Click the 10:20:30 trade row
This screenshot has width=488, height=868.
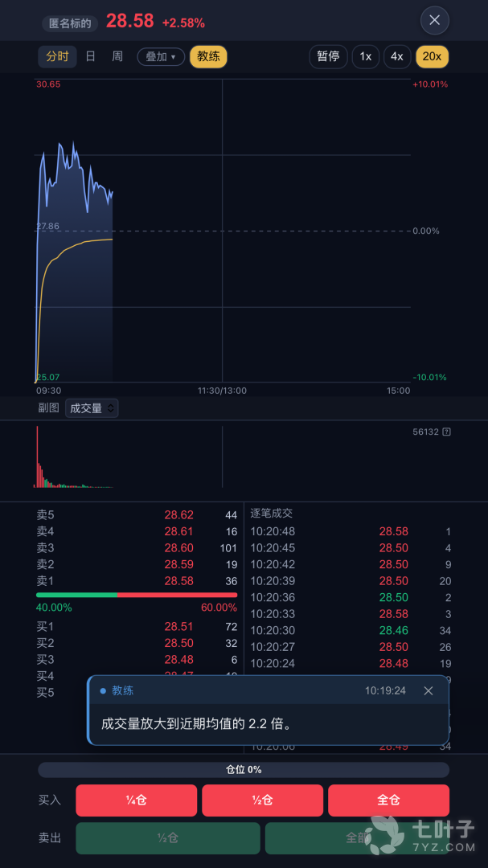[351, 631]
